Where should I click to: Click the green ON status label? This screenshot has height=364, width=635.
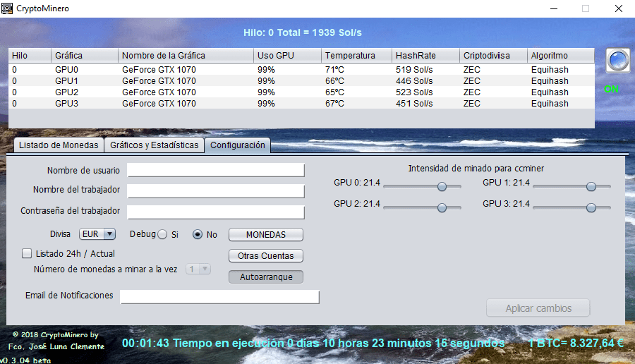pyautogui.click(x=611, y=89)
